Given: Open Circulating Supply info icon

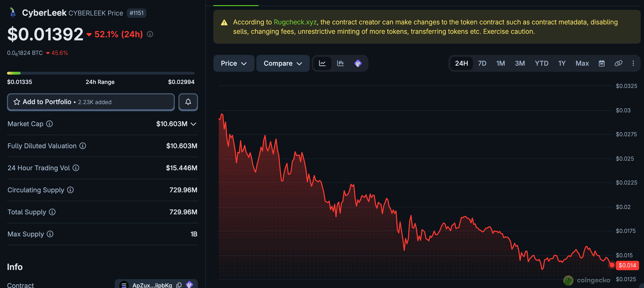Looking at the screenshot, I should click(x=71, y=190).
